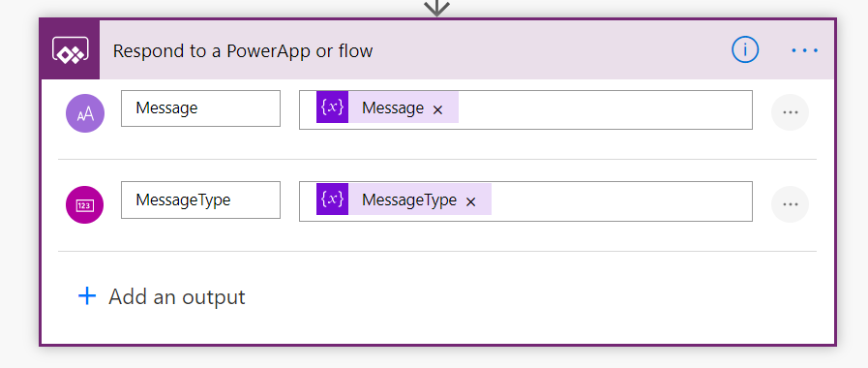
Task: Click the number type icon beside MessageType
Action: pyautogui.click(x=85, y=204)
